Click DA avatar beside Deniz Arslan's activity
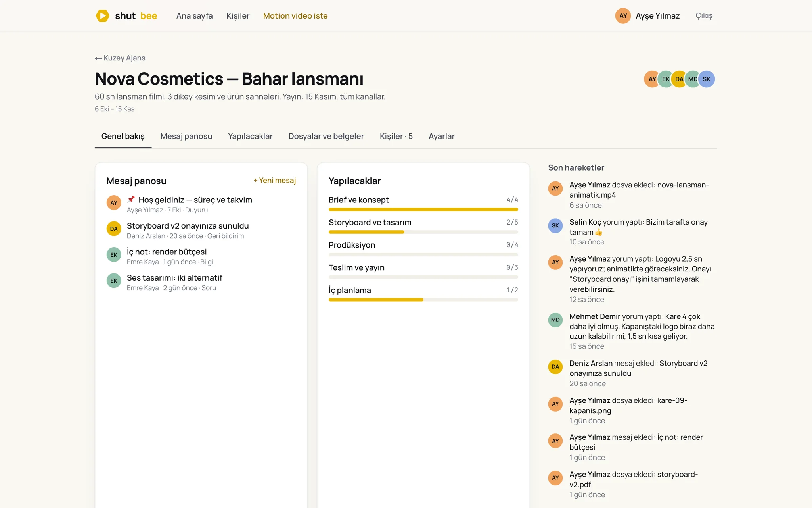This screenshot has height=508, width=812. [x=555, y=367]
